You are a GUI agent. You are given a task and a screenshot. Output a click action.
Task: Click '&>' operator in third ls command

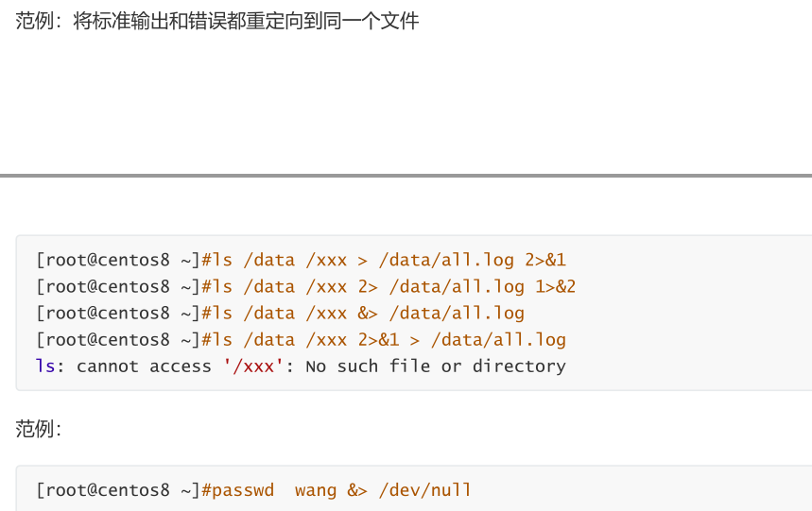point(368,314)
